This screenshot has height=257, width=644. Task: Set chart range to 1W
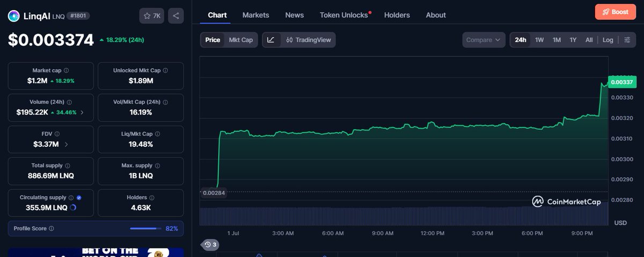[x=539, y=40]
